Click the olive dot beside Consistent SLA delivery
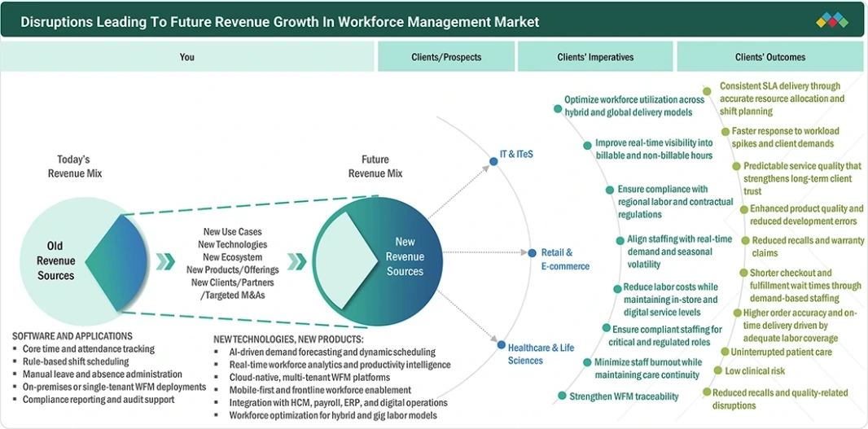This screenshot has height=429, width=868. point(707,91)
